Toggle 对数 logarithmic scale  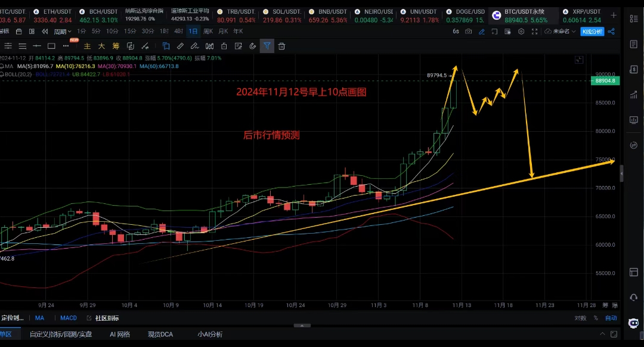pyautogui.click(x=580, y=318)
